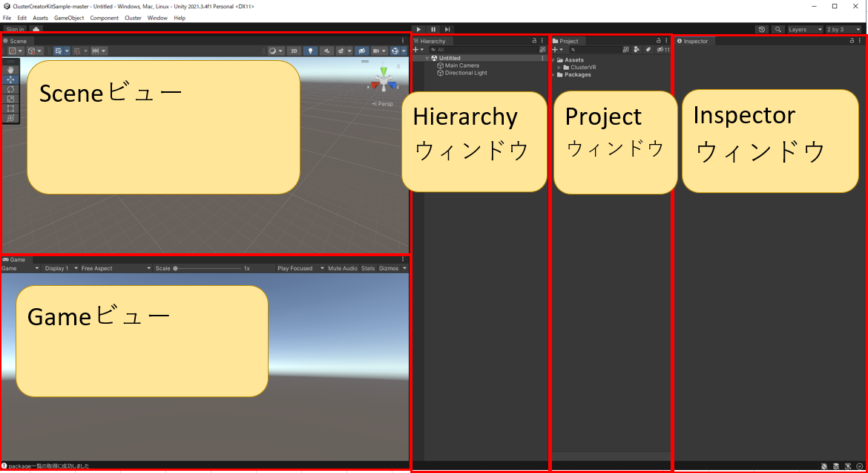
Task: Open the Cluster menu
Action: [133, 18]
